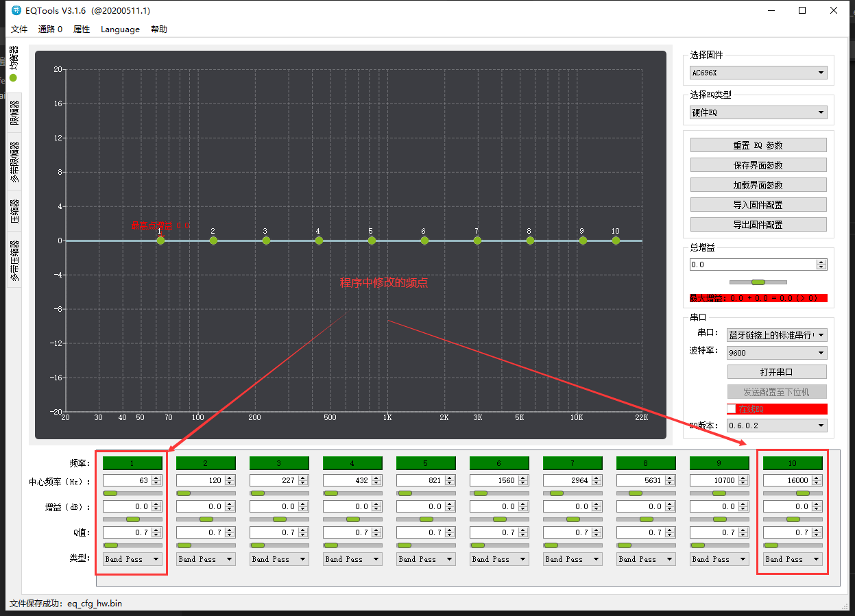Open the 文件 menu
Image resolution: width=855 pixels, height=616 pixels.
point(19,29)
